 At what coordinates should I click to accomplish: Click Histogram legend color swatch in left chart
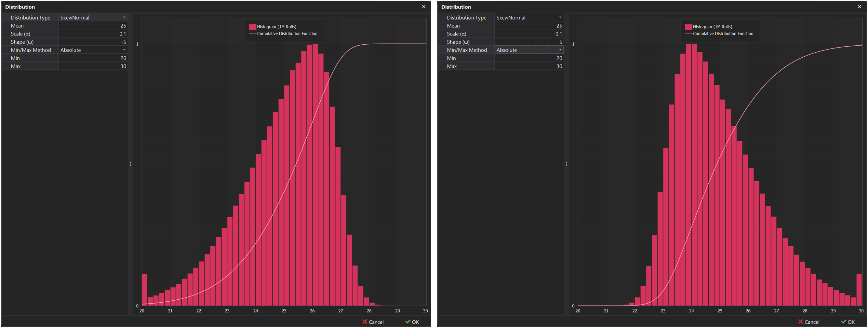252,27
